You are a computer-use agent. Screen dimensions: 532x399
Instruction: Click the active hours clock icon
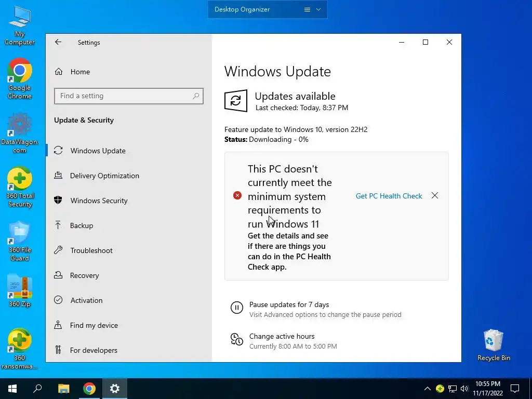point(237,339)
